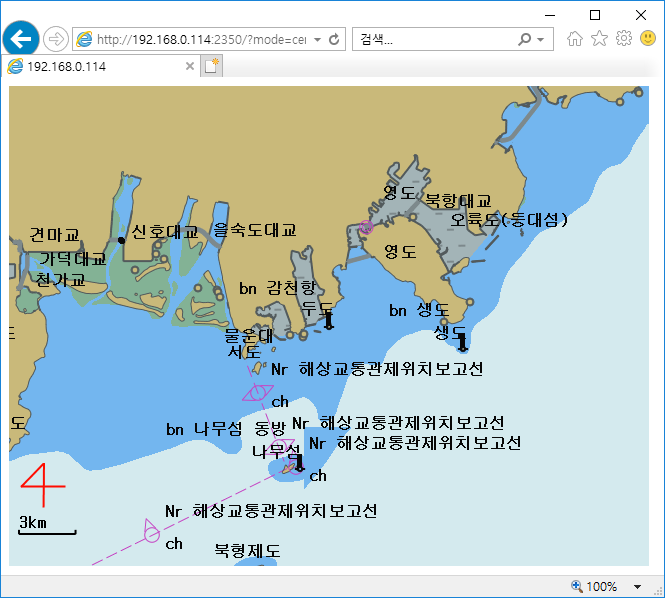Open the Home page icon
The width and height of the screenshot is (665, 598).
click(x=575, y=39)
